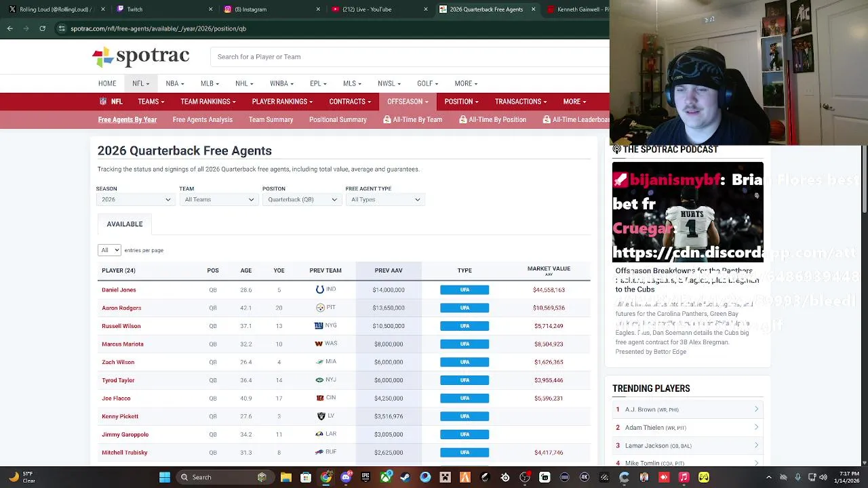Click the lock icon beside All-Time By Position

pyautogui.click(x=463, y=119)
